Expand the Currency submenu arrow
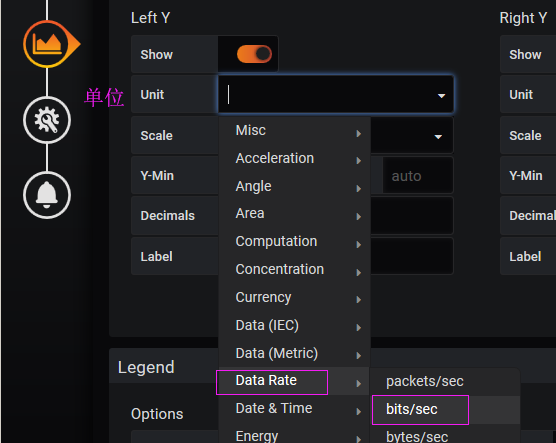The image size is (556, 443). (x=358, y=300)
